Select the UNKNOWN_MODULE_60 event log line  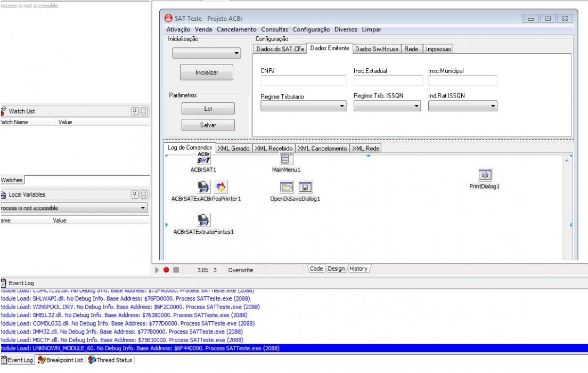pyautogui.click(x=294, y=348)
